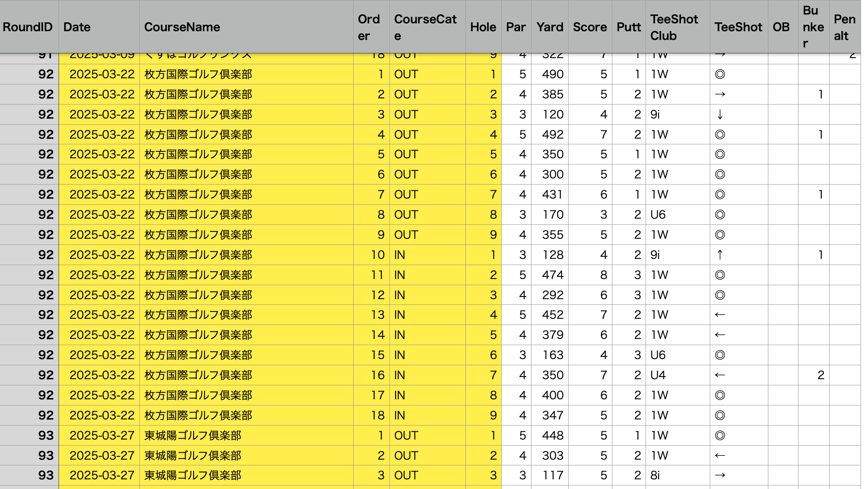Select the → arrow in TeeShot for hole 2

(x=720, y=94)
